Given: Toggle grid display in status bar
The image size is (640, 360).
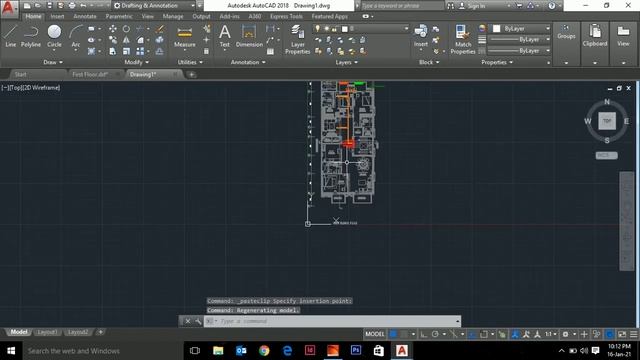Looking at the screenshot, I should [393, 334].
